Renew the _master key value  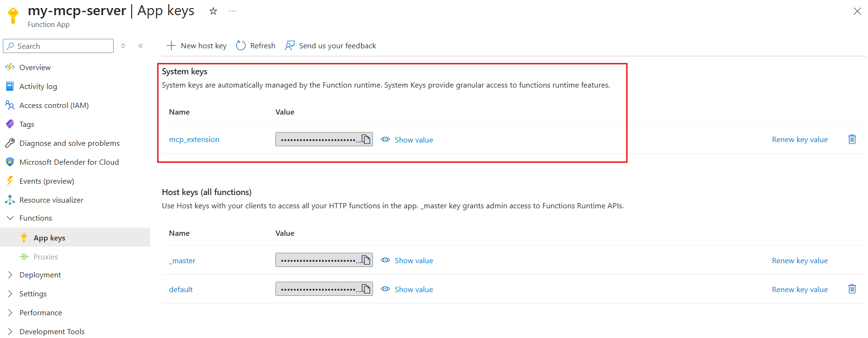[799, 260]
